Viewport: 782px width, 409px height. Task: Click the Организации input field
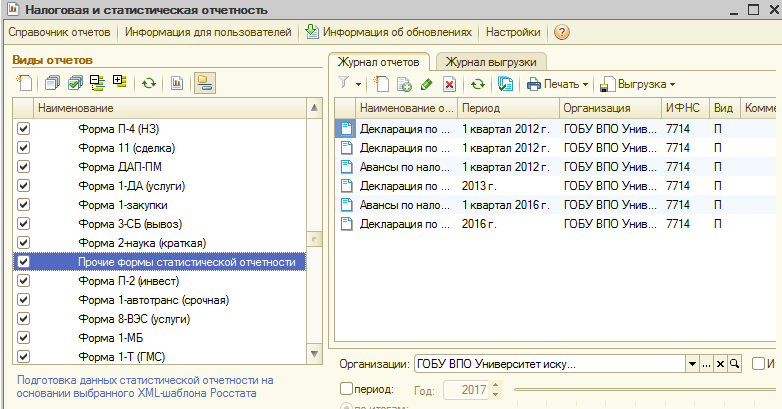[549, 364]
